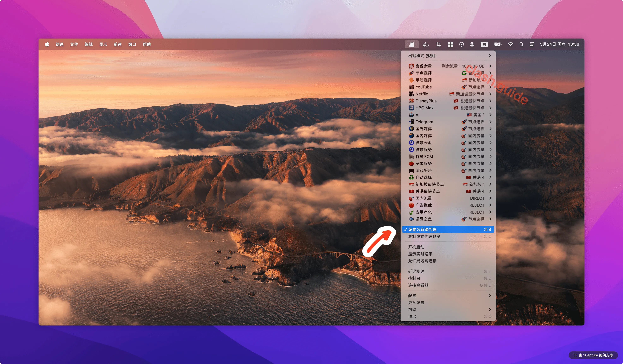This screenshot has height=364, width=623.
Task: Click the recycle icon beside 自动选择 row
Action: (x=411, y=177)
